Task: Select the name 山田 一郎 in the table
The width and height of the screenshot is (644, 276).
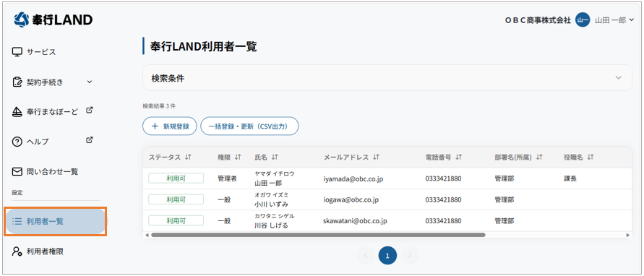Action: [x=268, y=184]
